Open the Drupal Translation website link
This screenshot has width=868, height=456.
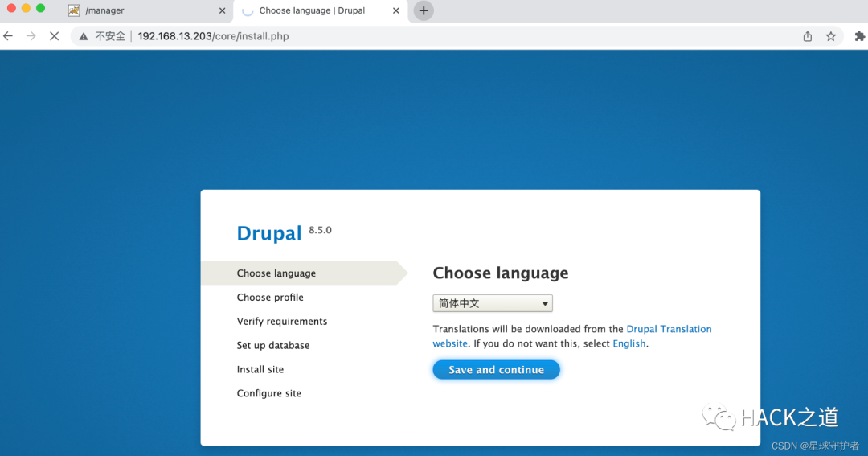(669, 329)
